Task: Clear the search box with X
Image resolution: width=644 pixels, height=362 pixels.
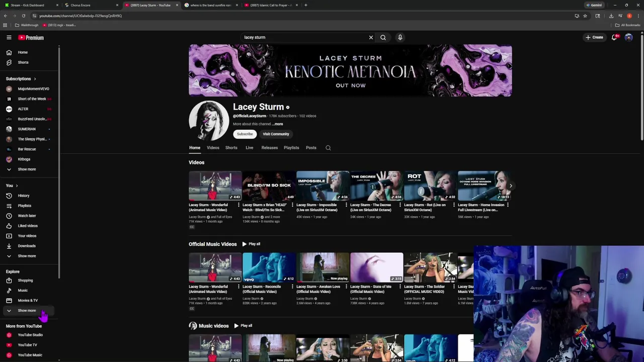Action: (x=371, y=37)
